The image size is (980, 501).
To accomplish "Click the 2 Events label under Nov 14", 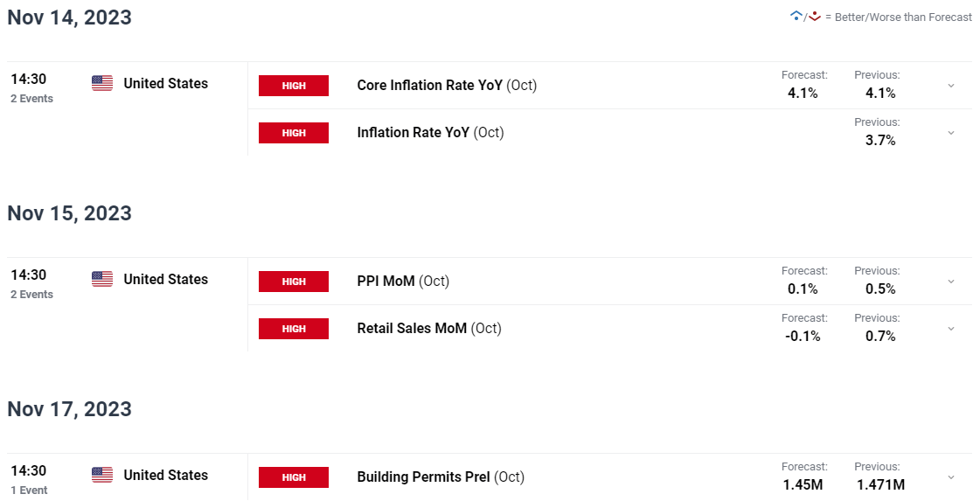I will (31, 99).
